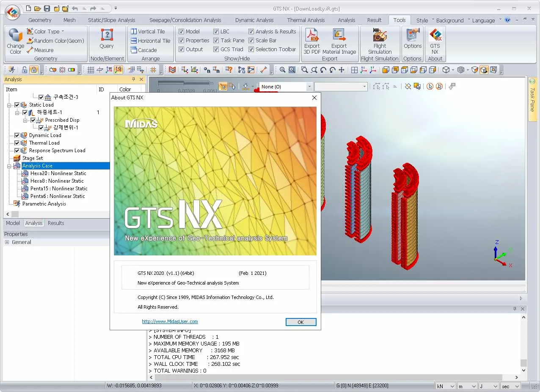
Task: Switch to the Mesh ribbon tab
Action: [x=69, y=20]
